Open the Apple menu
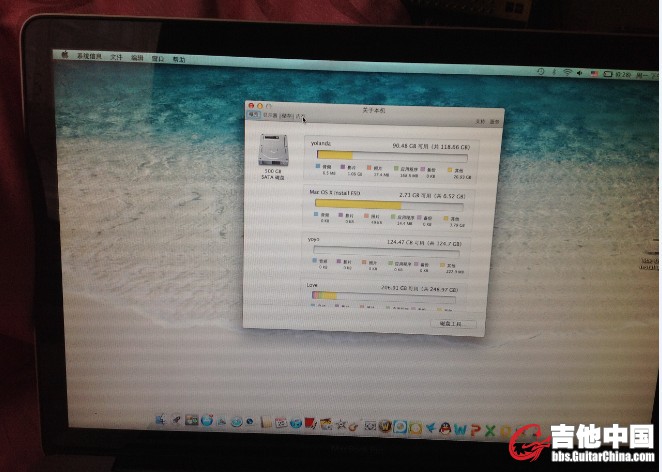The image size is (662, 472). [x=64, y=56]
